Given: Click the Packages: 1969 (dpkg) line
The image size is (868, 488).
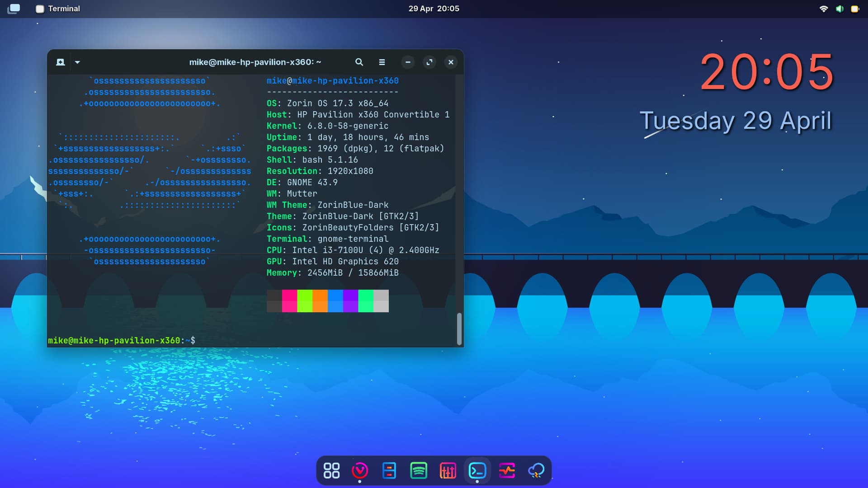Looking at the screenshot, I should 355,149.
